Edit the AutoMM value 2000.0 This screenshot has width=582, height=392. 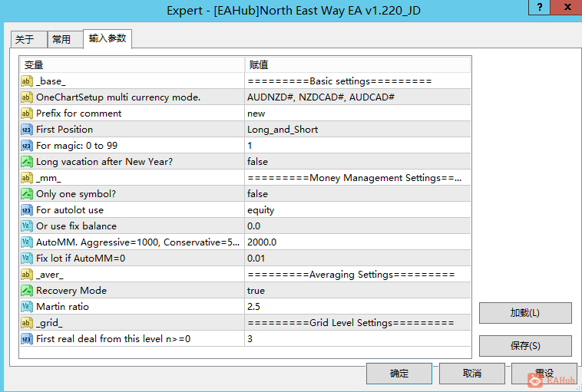coord(358,242)
